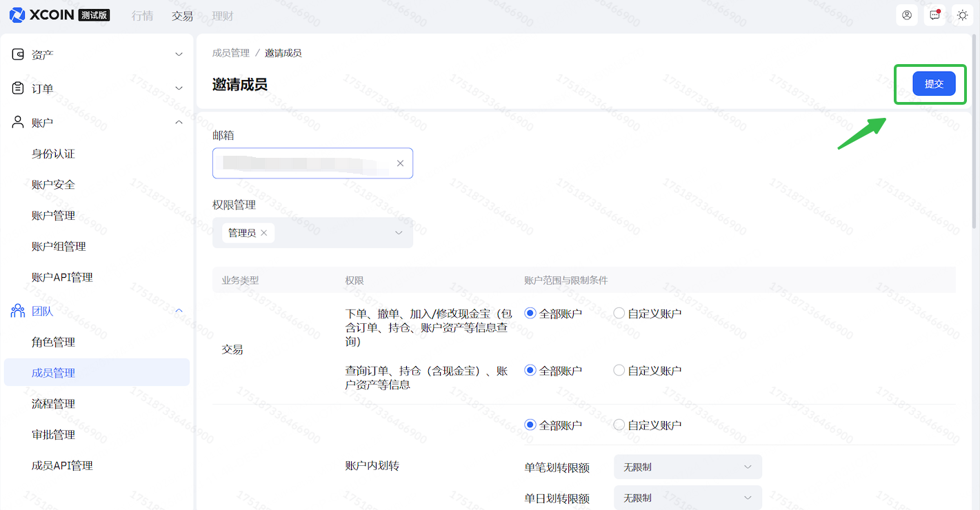Expand the 资产 sidebar section

click(x=97, y=54)
